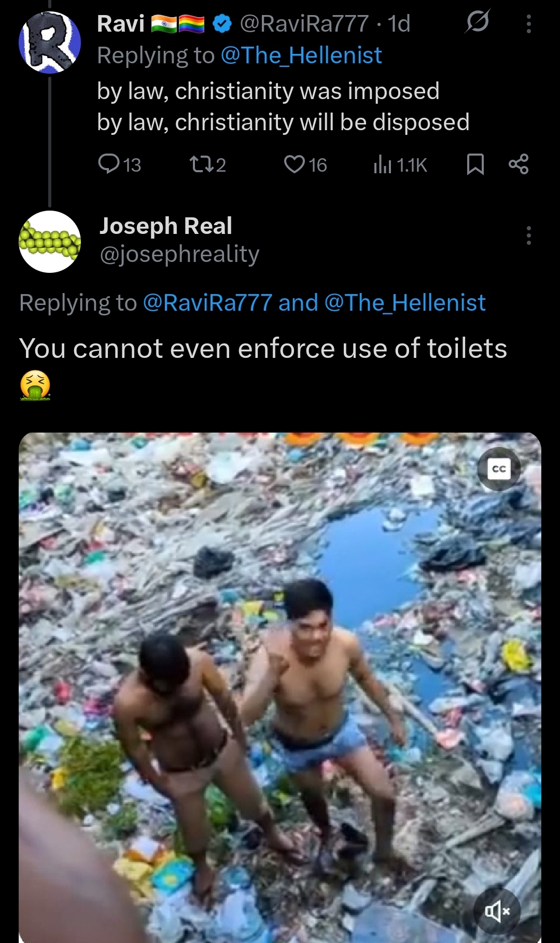The height and width of the screenshot is (943, 560).
Task: Open @The_Hellenist link under Ravi's name
Action: [x=301, y=56]
